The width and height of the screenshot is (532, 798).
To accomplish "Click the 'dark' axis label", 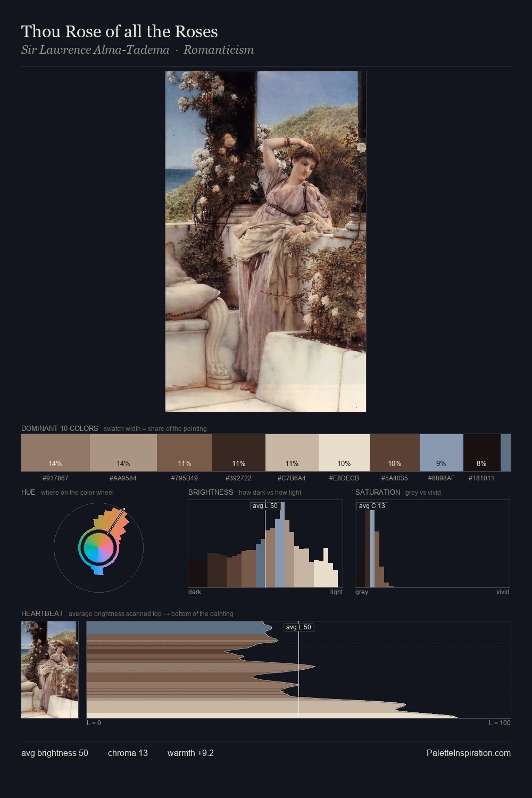I will (x=195, y=592).
